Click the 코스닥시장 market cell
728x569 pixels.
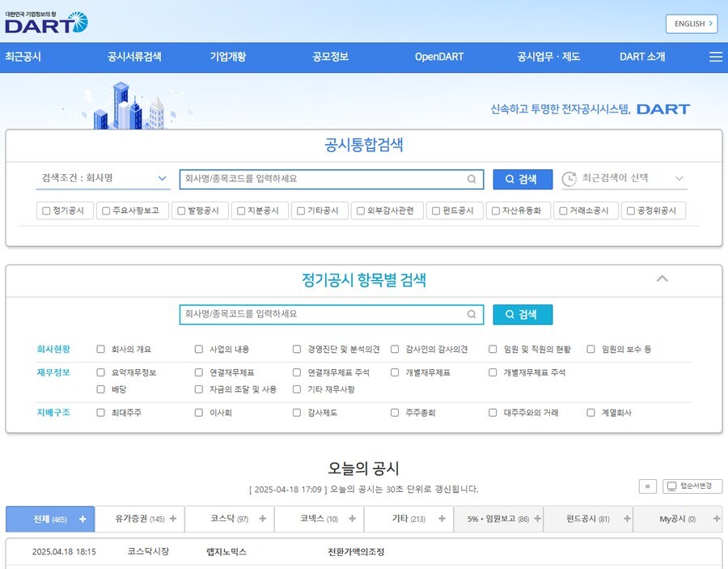[x=148, y=551]
